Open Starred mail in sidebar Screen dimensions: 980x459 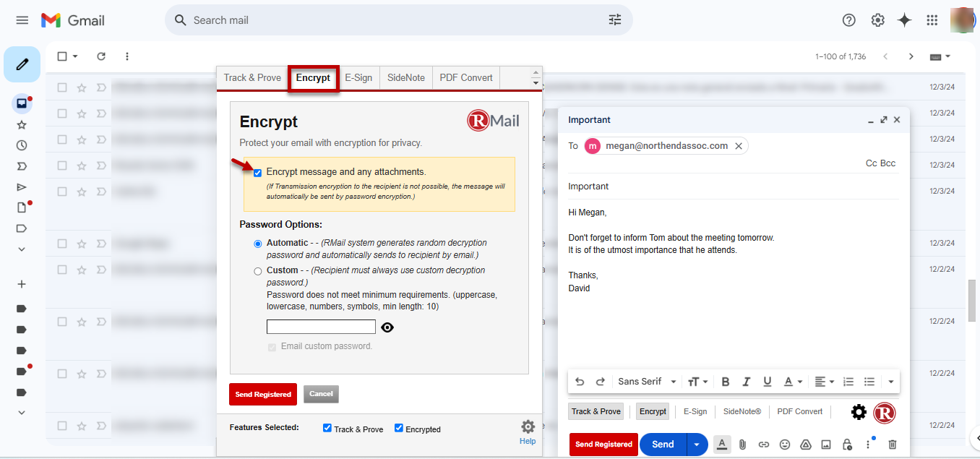pyautogui.click(x=22, y=125)
